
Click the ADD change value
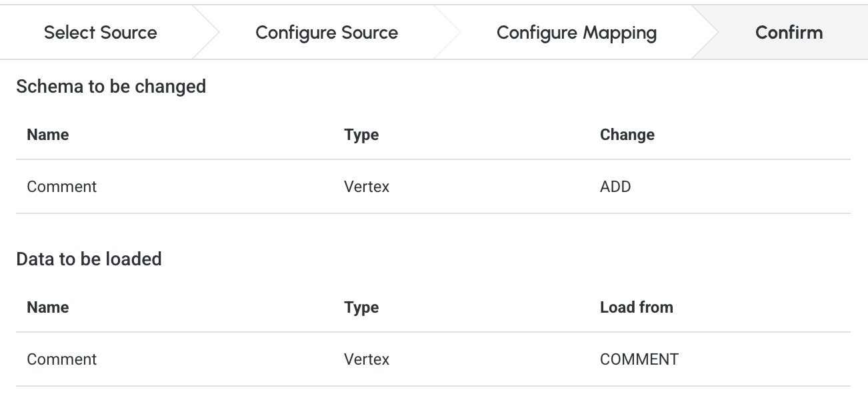tap(615, 187)
